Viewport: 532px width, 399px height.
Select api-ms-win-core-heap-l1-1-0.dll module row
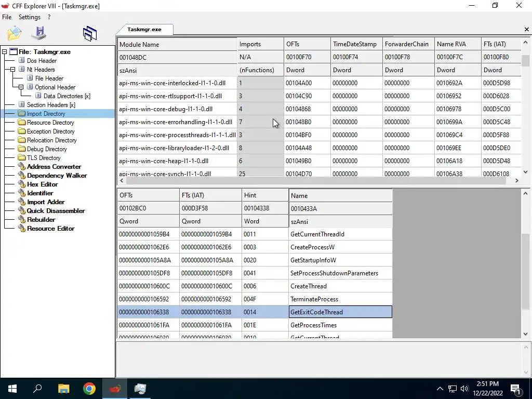click(319, 161)
